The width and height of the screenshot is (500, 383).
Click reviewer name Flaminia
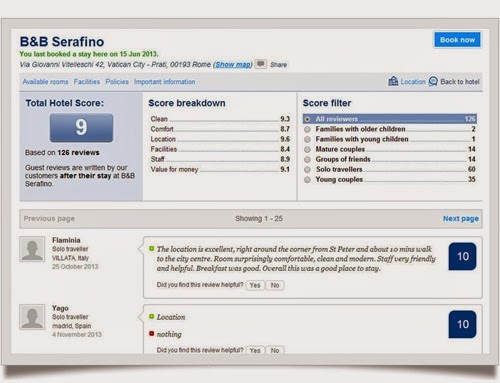click(x=66, y=240)
